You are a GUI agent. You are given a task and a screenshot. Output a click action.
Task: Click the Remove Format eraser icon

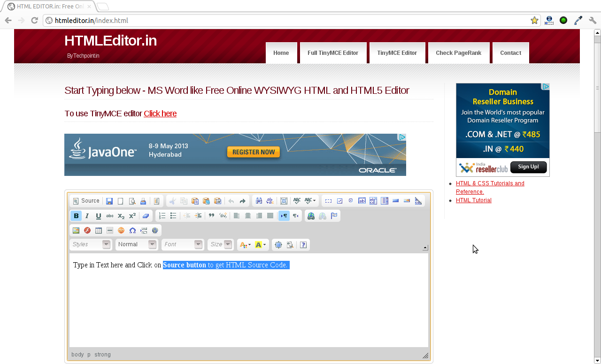(146, 216)
